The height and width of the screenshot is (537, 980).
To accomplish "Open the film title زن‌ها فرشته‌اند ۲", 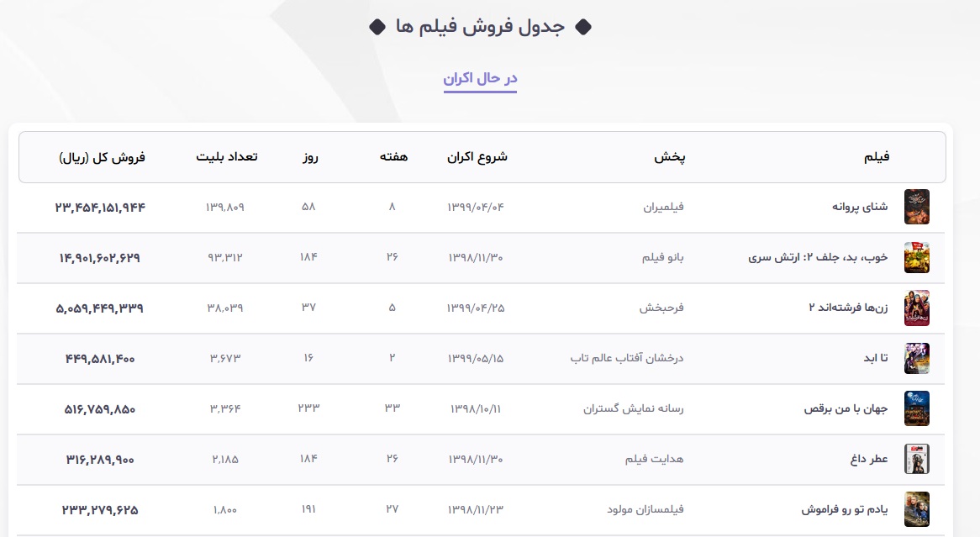I will coord(848,308).
